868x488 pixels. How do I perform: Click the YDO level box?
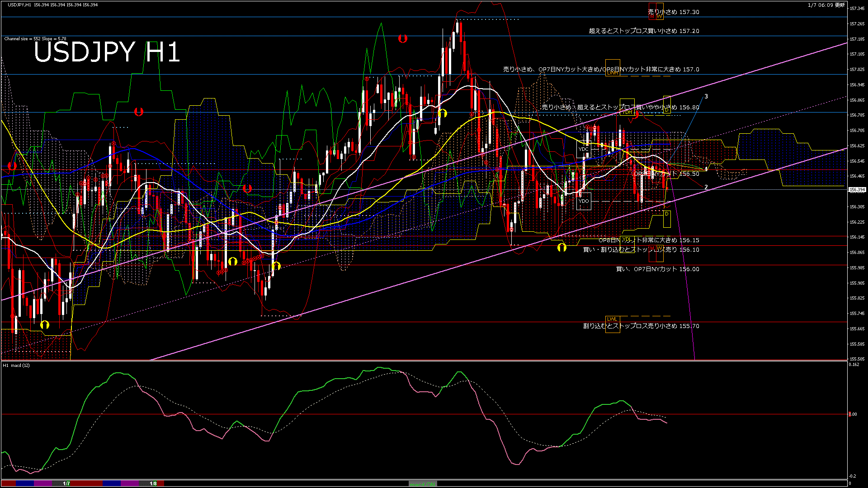pyautogui.click(x=584, y=201)
